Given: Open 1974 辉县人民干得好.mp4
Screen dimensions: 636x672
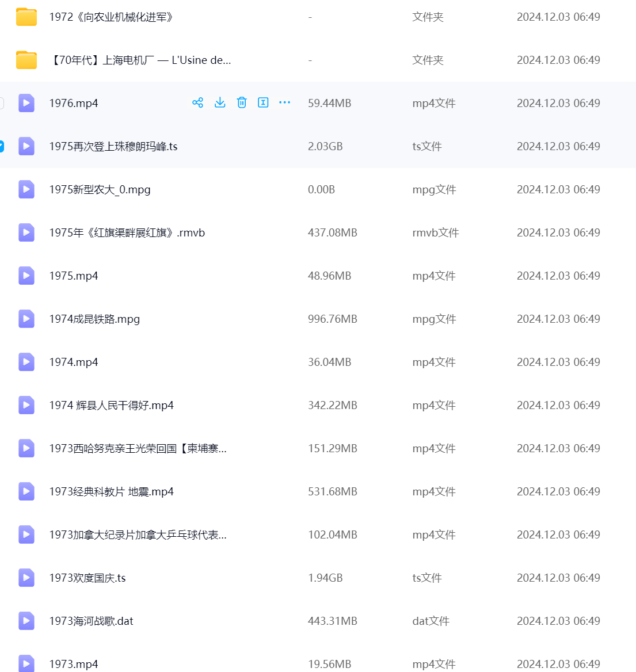Looking at the screenshot, I should tap(111, 405).
